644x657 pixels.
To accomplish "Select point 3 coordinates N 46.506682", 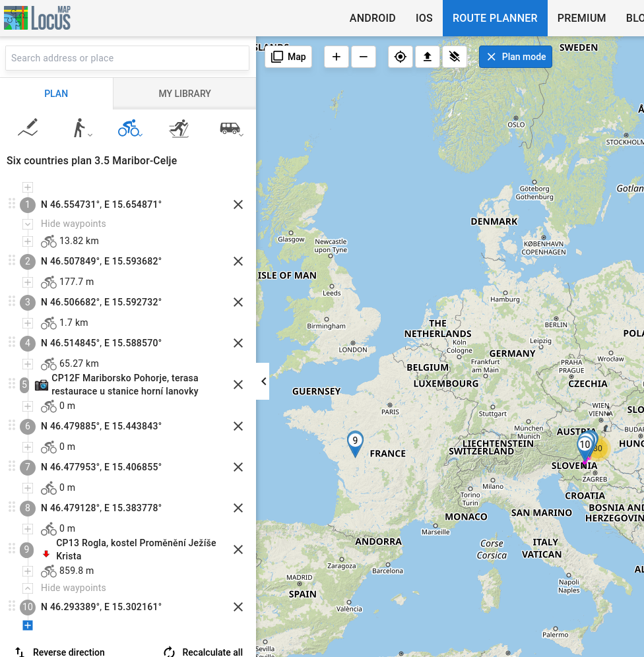I will pyautogui.click(x=102, y=302).
